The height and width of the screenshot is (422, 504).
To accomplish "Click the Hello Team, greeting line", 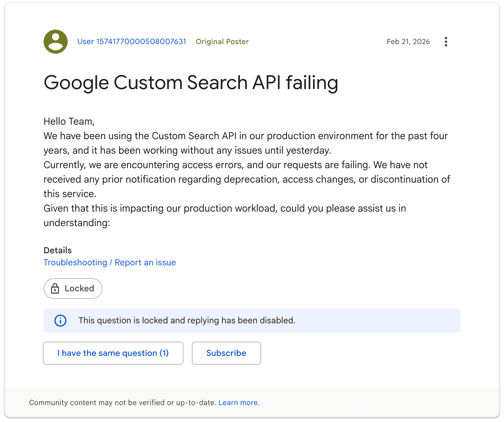I will (x=69, y=121).
